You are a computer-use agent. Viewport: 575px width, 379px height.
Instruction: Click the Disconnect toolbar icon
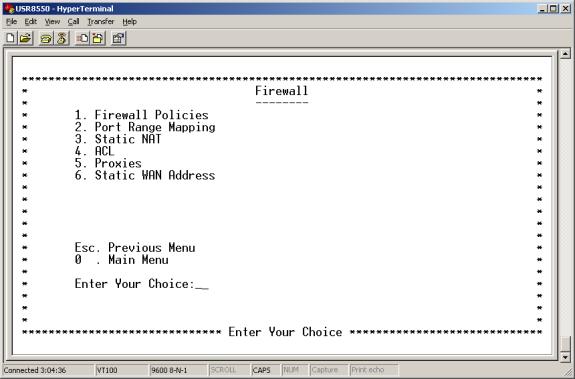click(62, 38)
